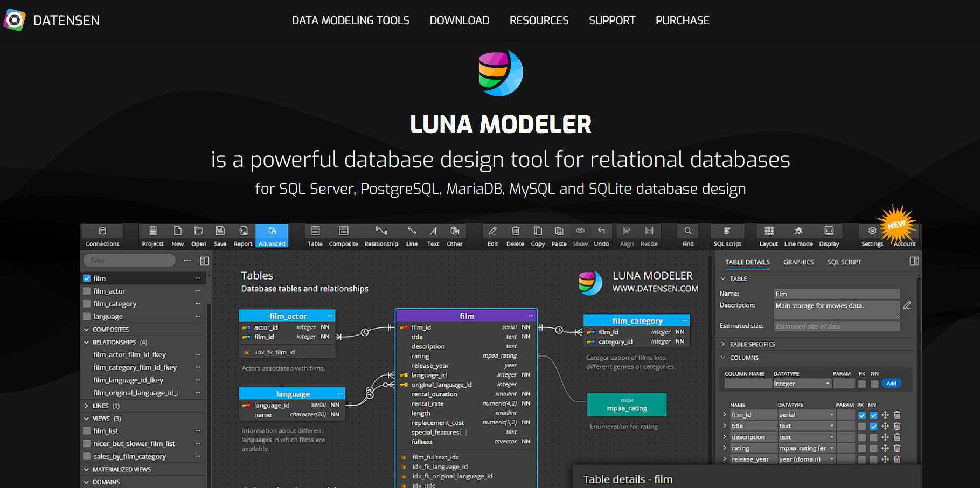Toggle NN checkbox for description column
The height and width of the screenshot is (488, 980).
(874, 437)
